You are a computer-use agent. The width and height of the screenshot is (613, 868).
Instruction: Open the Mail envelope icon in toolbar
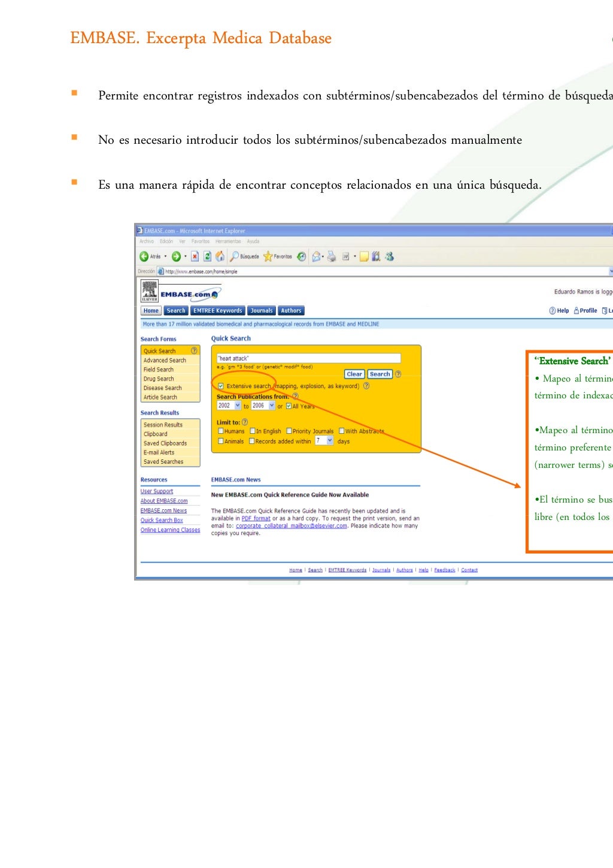[315, 256]
